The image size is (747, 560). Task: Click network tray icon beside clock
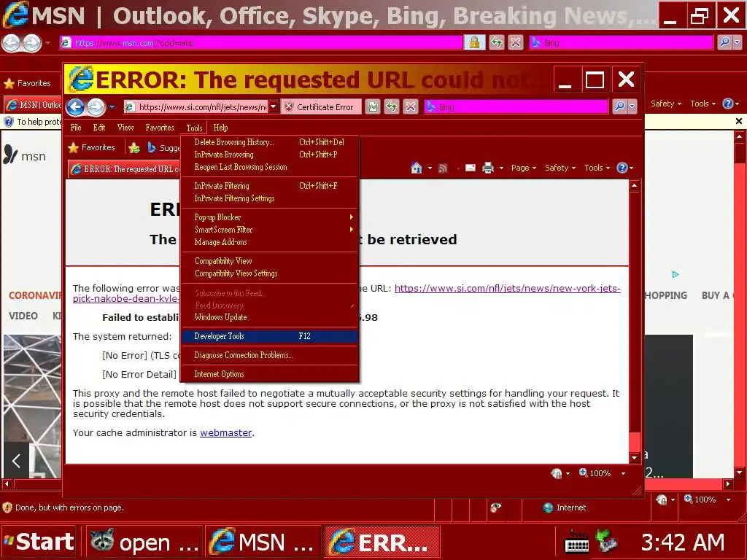click(607, 542)
